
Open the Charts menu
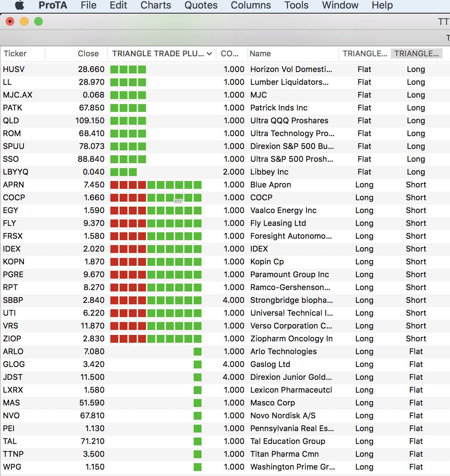(x=156, y=5)
